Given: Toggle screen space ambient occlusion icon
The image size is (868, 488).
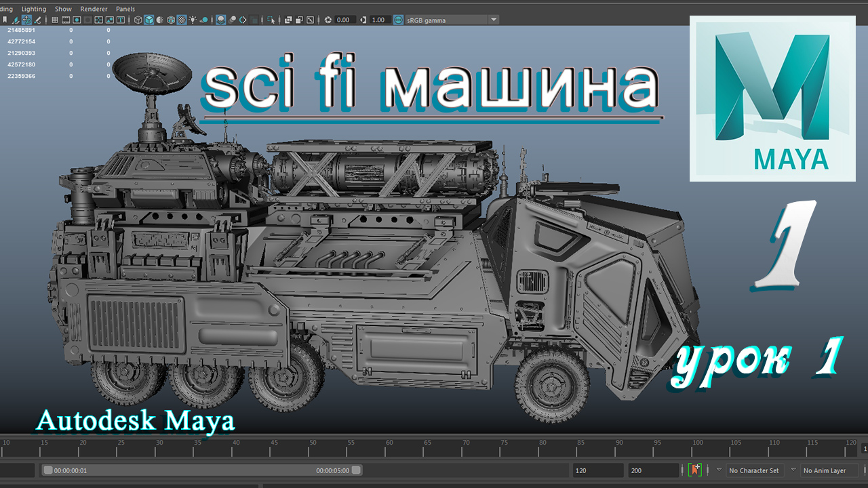Looking at the screenshot, I should (x=220, y=20).
